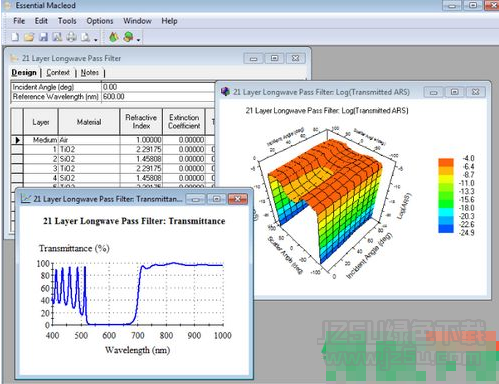Click the ARS window 3D cube icon

click(225, 92)
